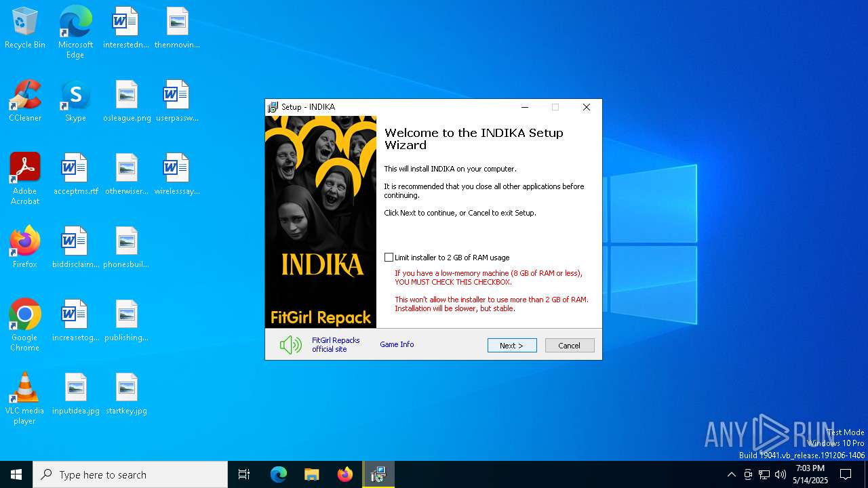Open FitGirl Repacks official site link

click(336, 345)
